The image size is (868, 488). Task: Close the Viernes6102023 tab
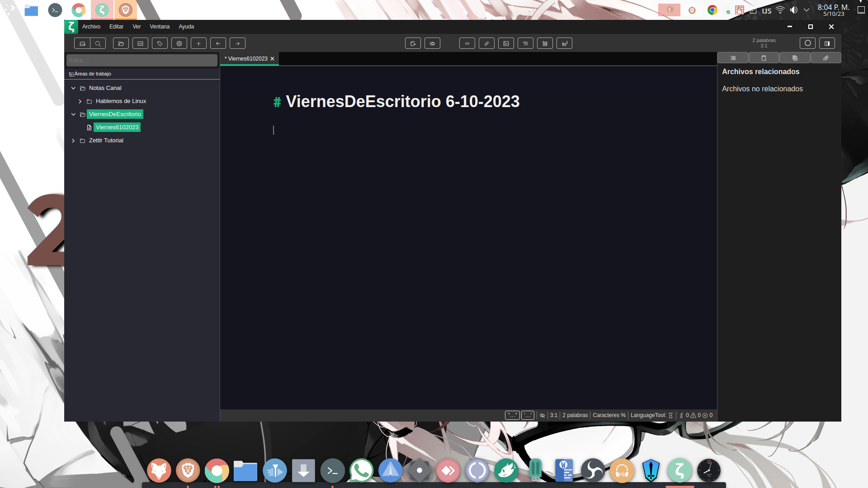point(272,59)
